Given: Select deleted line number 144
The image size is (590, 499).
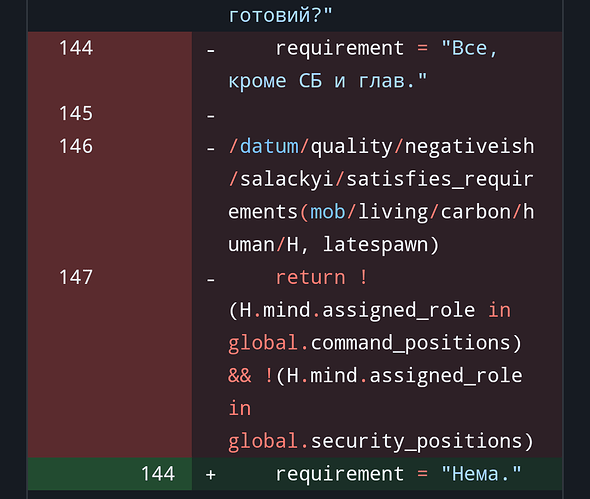Looking at the screenshot, I should tap(76, 48).
